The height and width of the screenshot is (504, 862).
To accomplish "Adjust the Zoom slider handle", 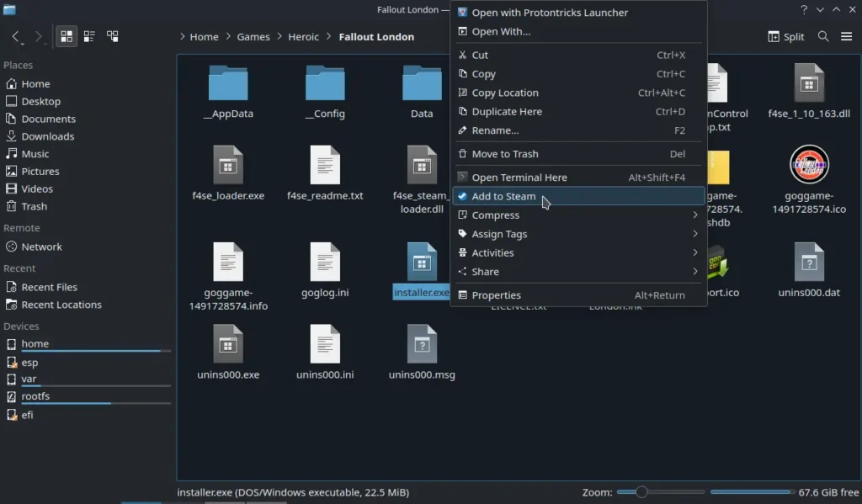I will [x=641, y=492].
